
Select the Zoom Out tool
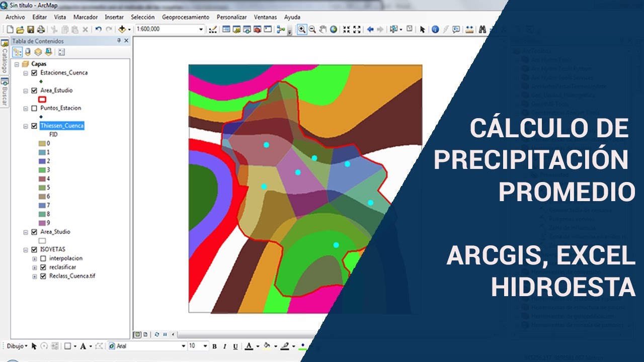[312, 30]
